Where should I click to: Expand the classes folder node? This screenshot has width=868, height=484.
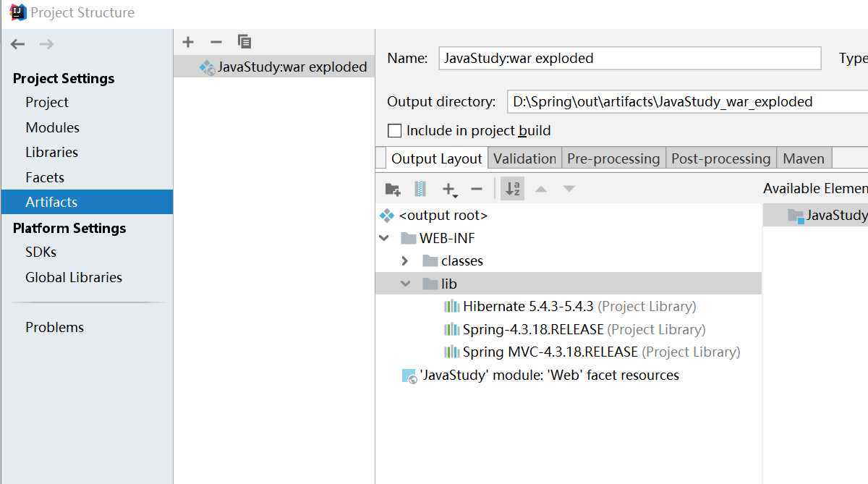tap(405, 261)
